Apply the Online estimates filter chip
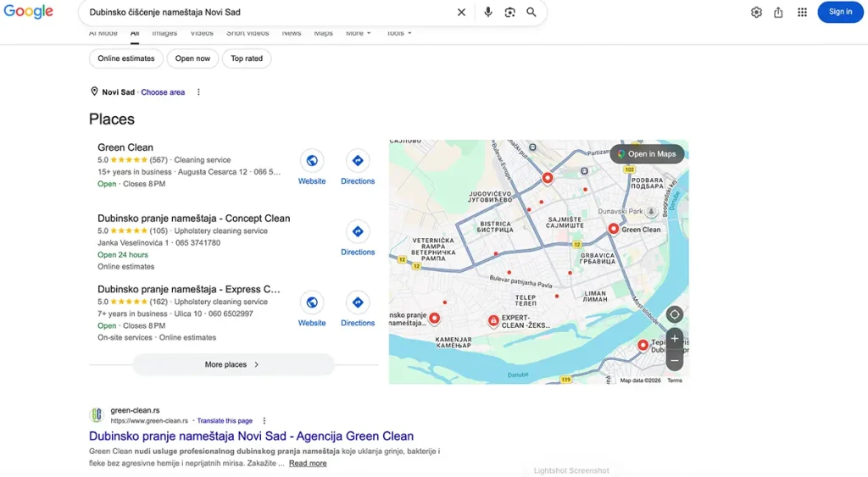 tap(126, 58)
